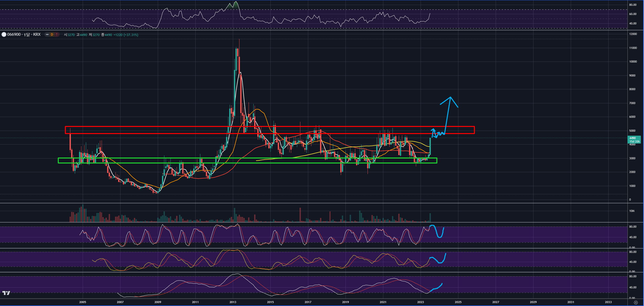Click the 2013 label on time axis
This screenshot has height=306, width=644.
(x=233, y=302)
